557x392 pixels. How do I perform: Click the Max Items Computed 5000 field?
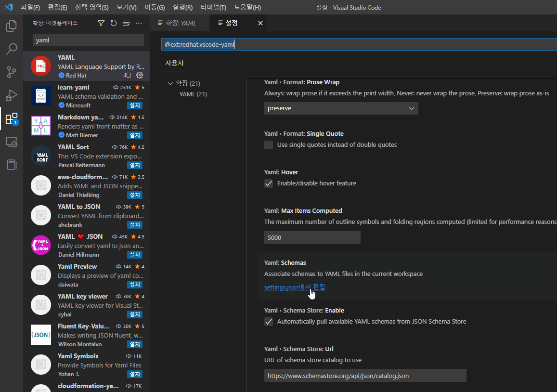312,237
